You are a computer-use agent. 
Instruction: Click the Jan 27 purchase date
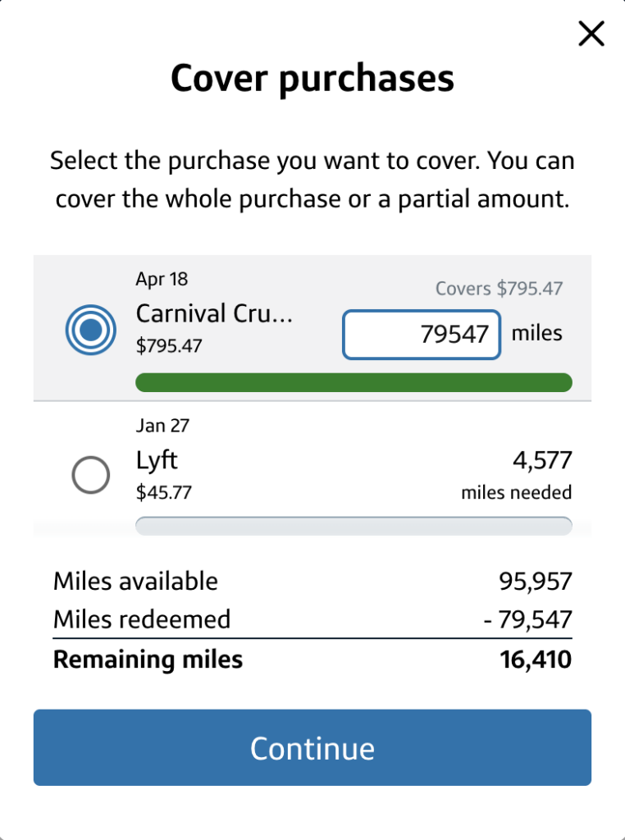[x=162, y=425]
